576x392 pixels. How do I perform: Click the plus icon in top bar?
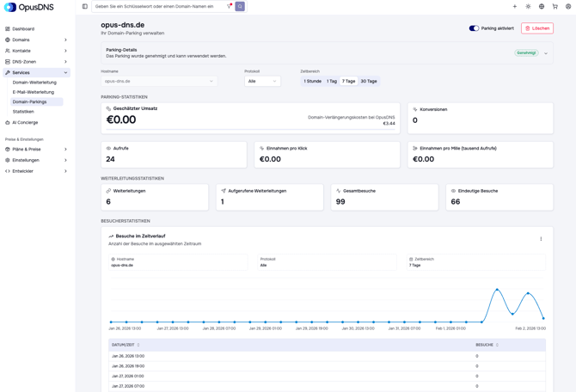click(x=515, y=6)
